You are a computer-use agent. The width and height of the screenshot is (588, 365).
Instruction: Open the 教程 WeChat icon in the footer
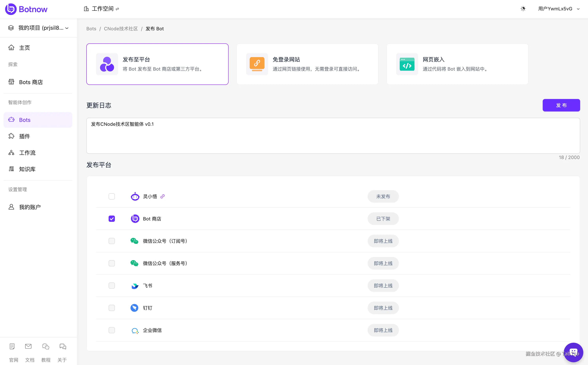coord(46,346)
